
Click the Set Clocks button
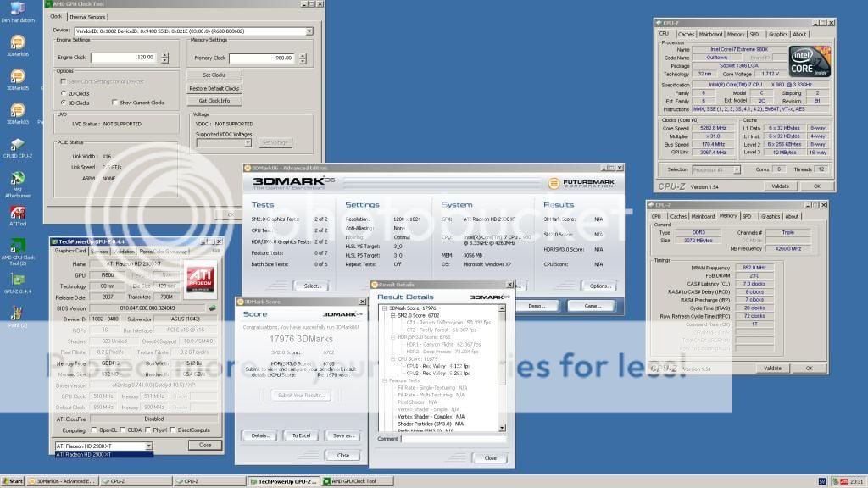(x=214, y=75)
